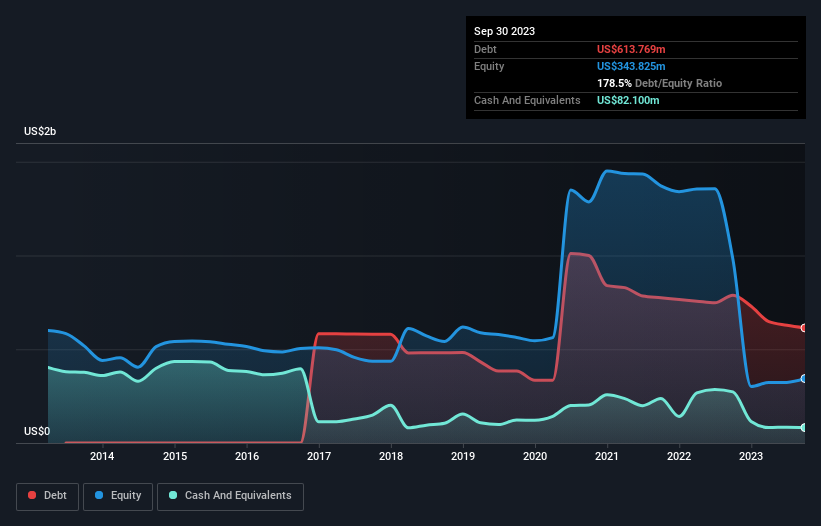Image resolution: width=821 pixels, height=526 pixels.
Task: Click the US$82.100m cash value
Action: coord(628,100)
